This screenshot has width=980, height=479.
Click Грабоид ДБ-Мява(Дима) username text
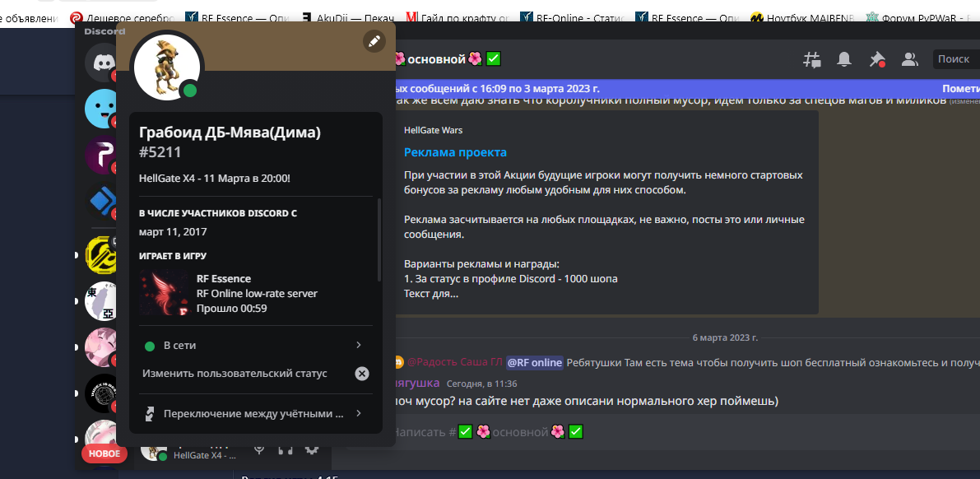pyautogui.click(x=230, y=133)
